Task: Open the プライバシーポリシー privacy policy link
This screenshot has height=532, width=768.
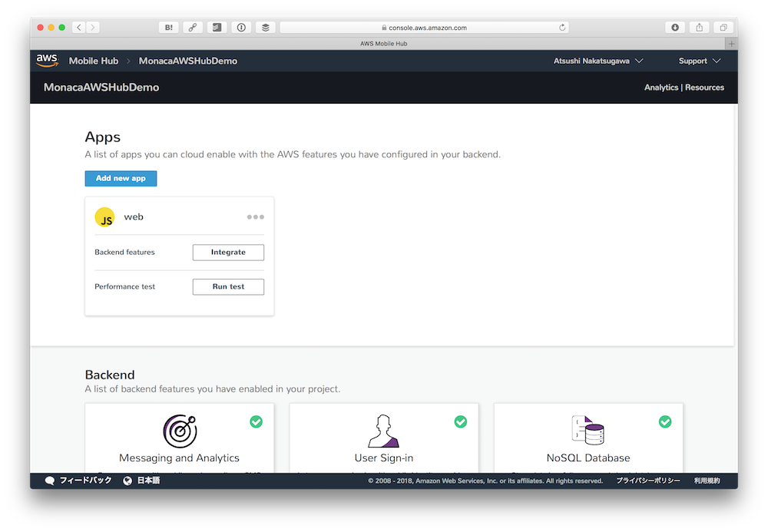Action: (x=648, y=481)
